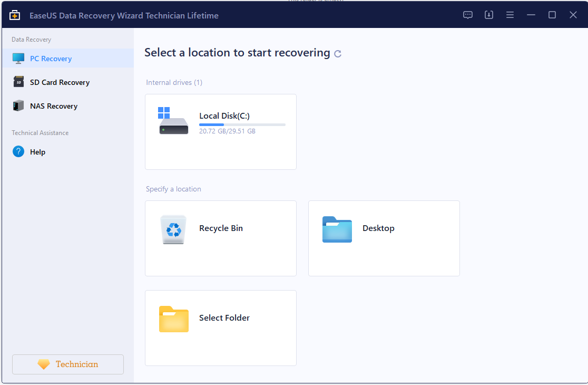Click the blue Desktop folder icon

337,229
